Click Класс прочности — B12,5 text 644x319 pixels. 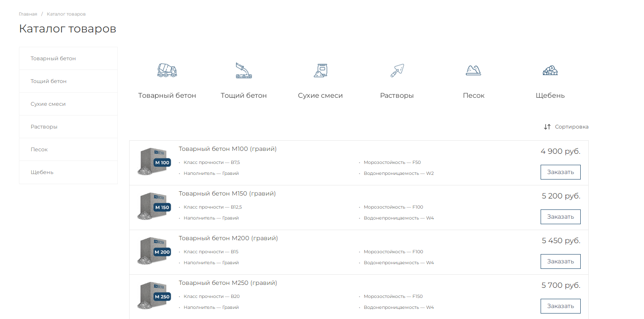213,207
